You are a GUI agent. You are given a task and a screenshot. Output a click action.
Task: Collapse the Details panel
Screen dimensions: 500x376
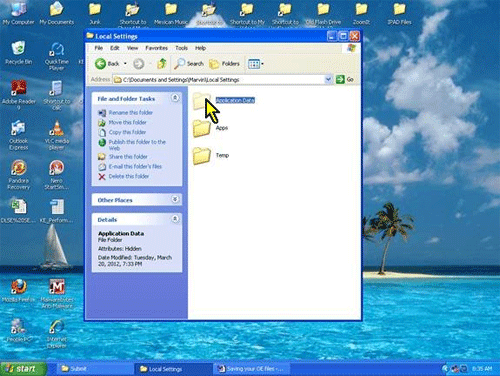coord(175,219)
